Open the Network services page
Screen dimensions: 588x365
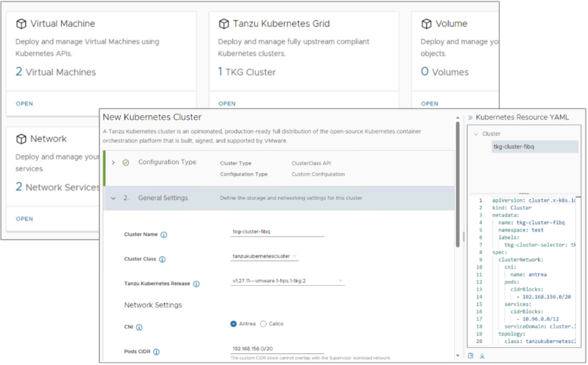[24, 219]
